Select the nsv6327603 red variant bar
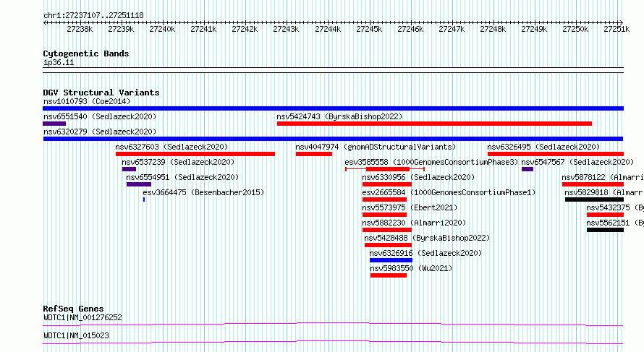 coord(195,154)
